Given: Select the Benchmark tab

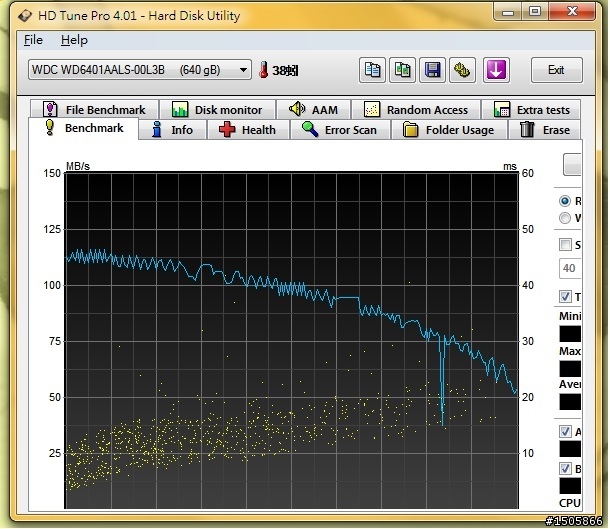Looking at the screenshot, I should point(83,128).
